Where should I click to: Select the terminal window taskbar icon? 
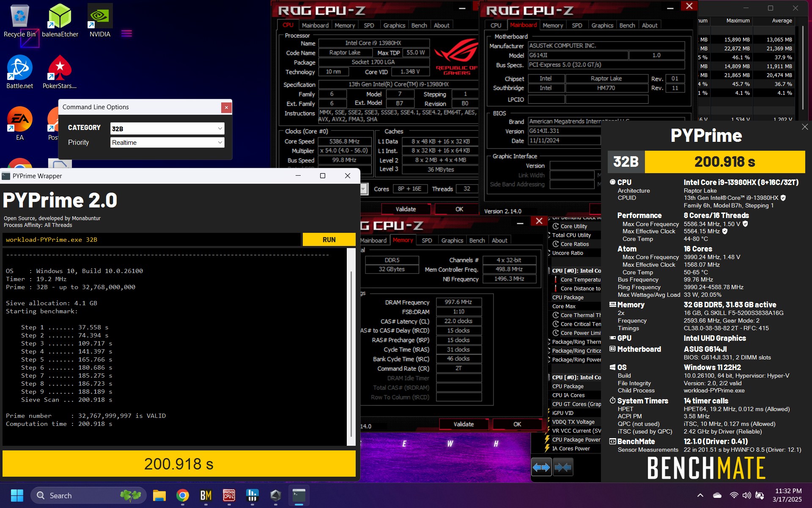[299, 495]
